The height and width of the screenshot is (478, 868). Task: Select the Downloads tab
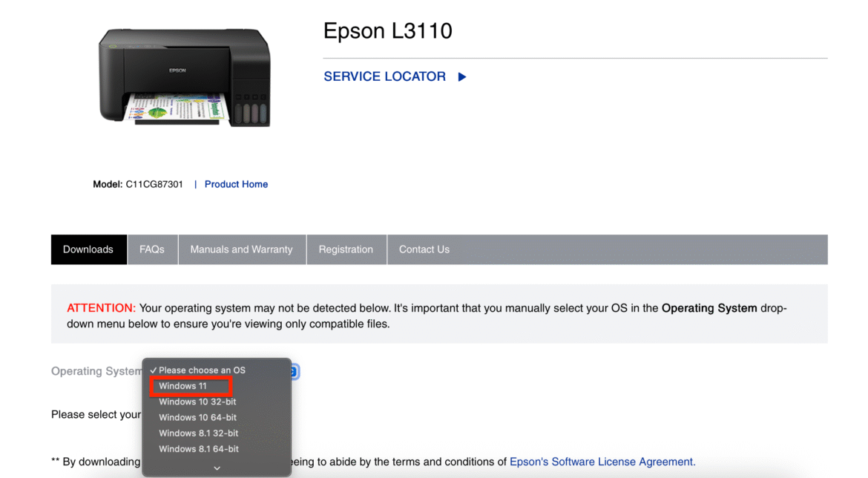(88, 249)
